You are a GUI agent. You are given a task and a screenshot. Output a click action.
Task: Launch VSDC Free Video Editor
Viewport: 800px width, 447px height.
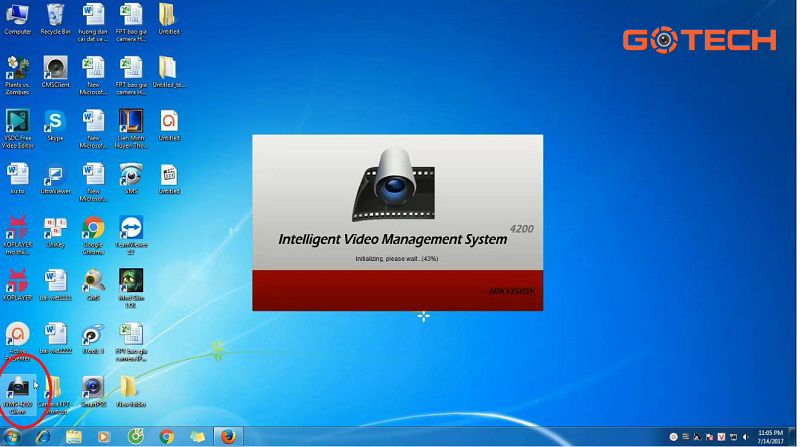(x=18, y=122)
